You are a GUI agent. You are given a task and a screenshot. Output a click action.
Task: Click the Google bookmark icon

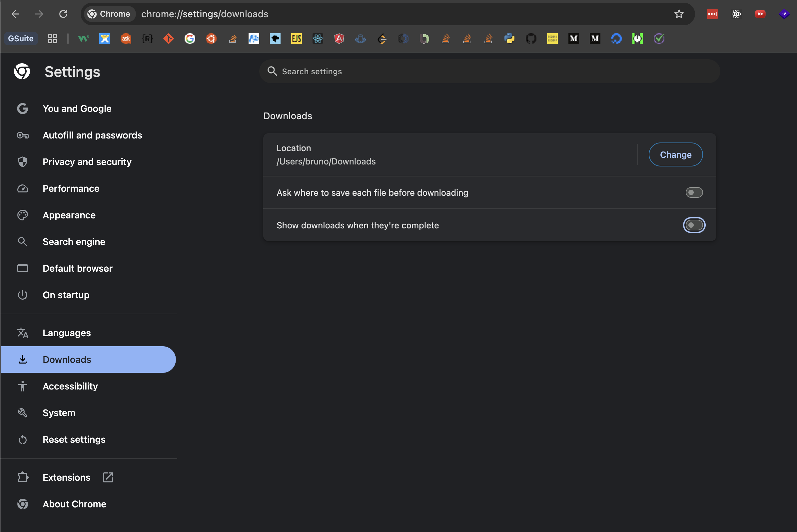point(190,39)
